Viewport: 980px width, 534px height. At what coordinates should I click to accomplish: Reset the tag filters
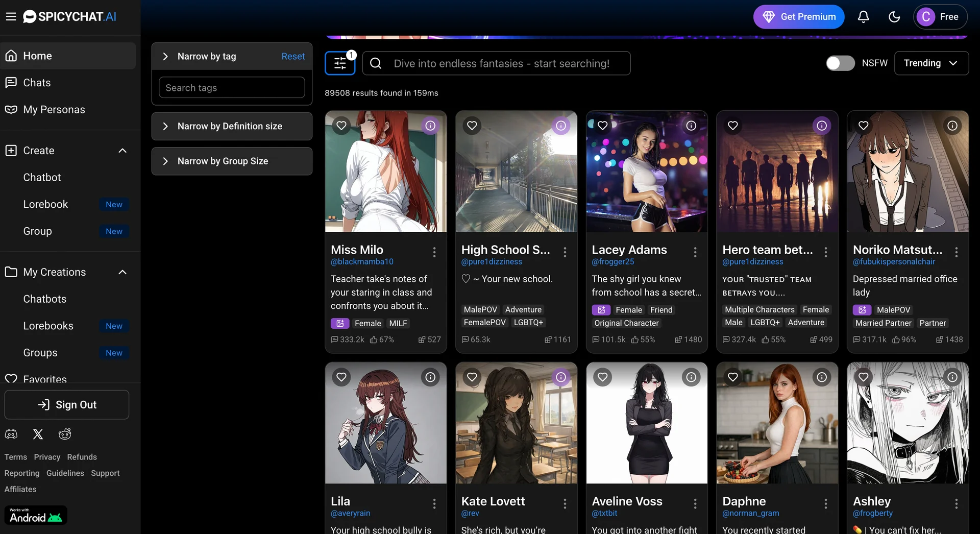coord(293,56)
